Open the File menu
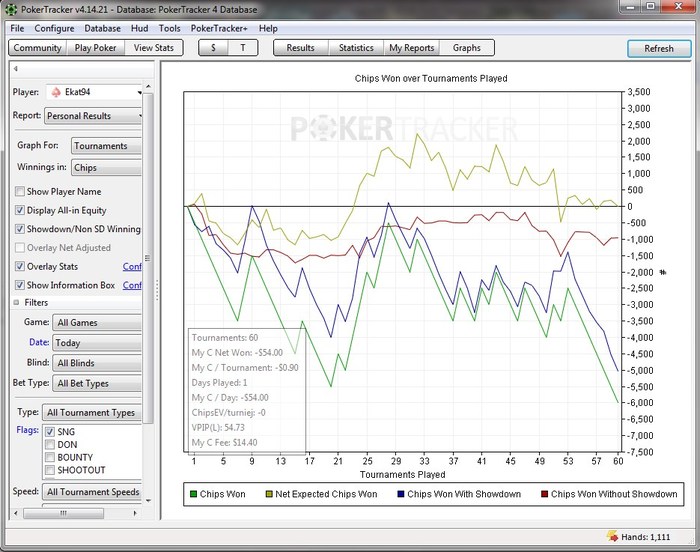 pyautogui.click(x=17, y=28)
